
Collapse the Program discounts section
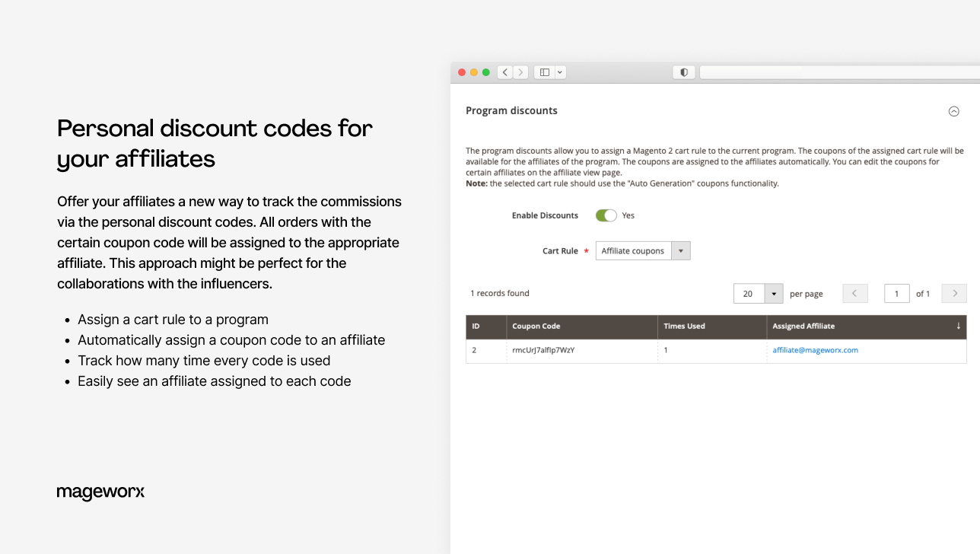click(x=953, y=111)
